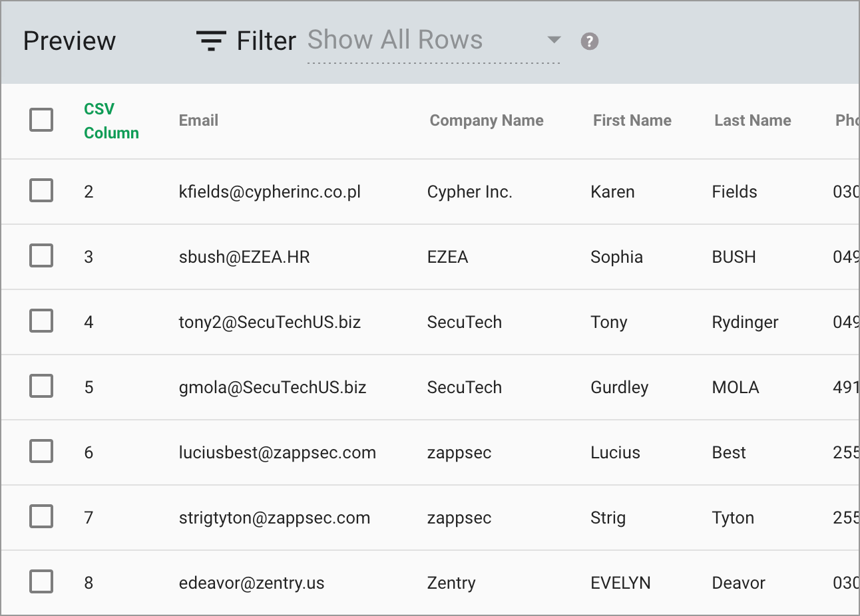Open the help question mark icon
Screen dimensions: 860x616
pos(588,41)
